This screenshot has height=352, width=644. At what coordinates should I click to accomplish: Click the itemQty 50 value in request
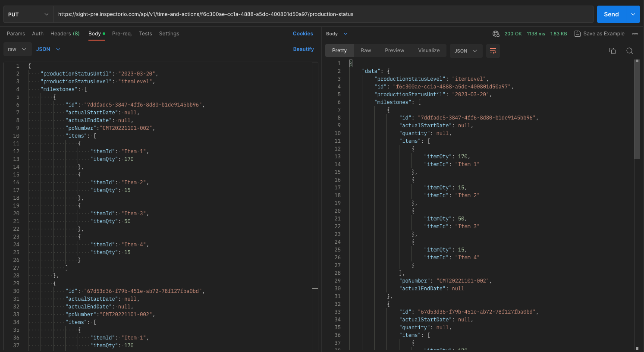(127, 221)
